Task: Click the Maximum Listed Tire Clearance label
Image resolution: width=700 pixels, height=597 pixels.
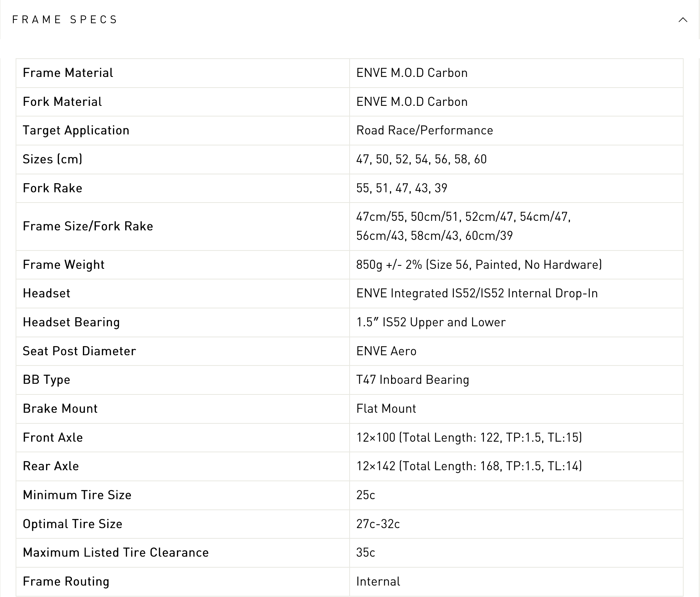Action: pos(116,552)
